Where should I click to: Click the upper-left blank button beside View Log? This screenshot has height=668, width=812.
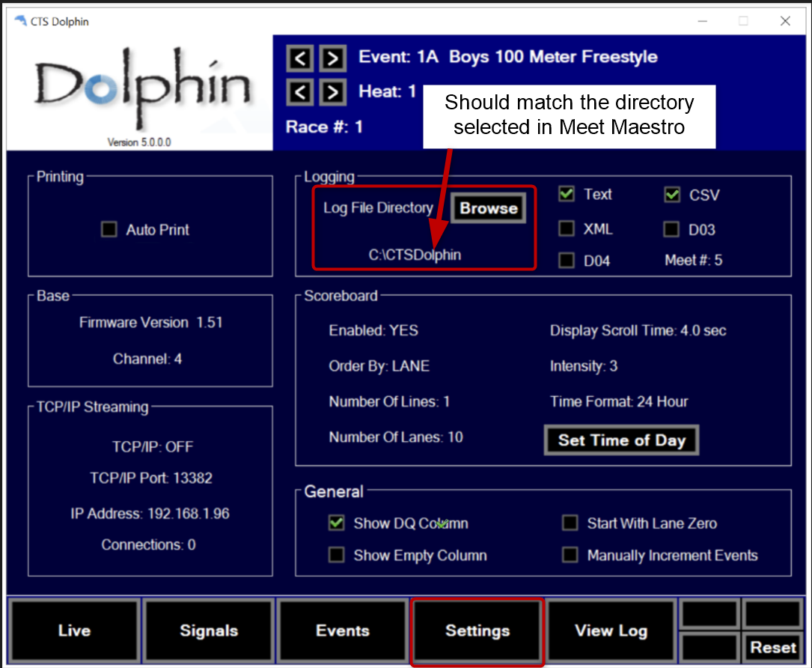(709, 614)
